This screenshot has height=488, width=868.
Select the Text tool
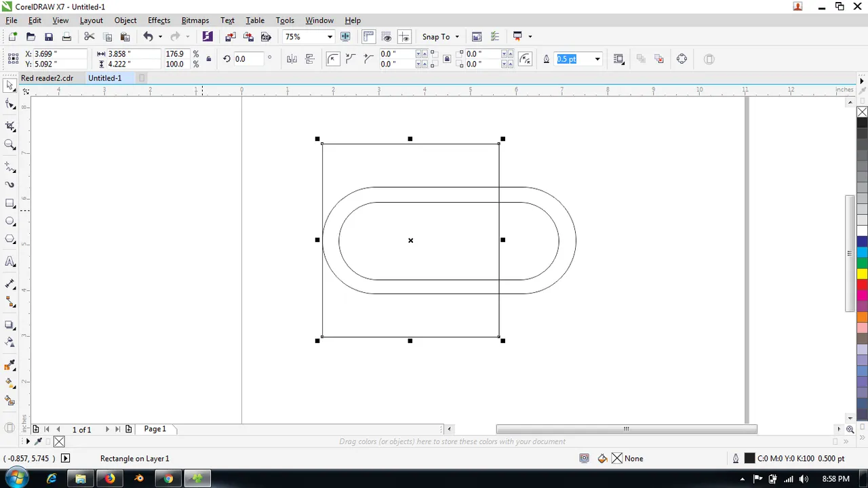10,262
